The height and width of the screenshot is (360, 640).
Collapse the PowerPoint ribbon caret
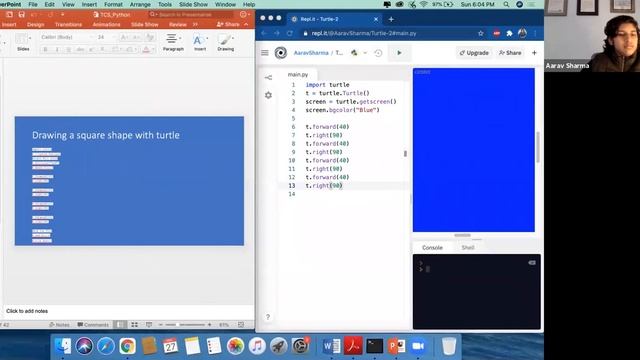pos(246,24)
